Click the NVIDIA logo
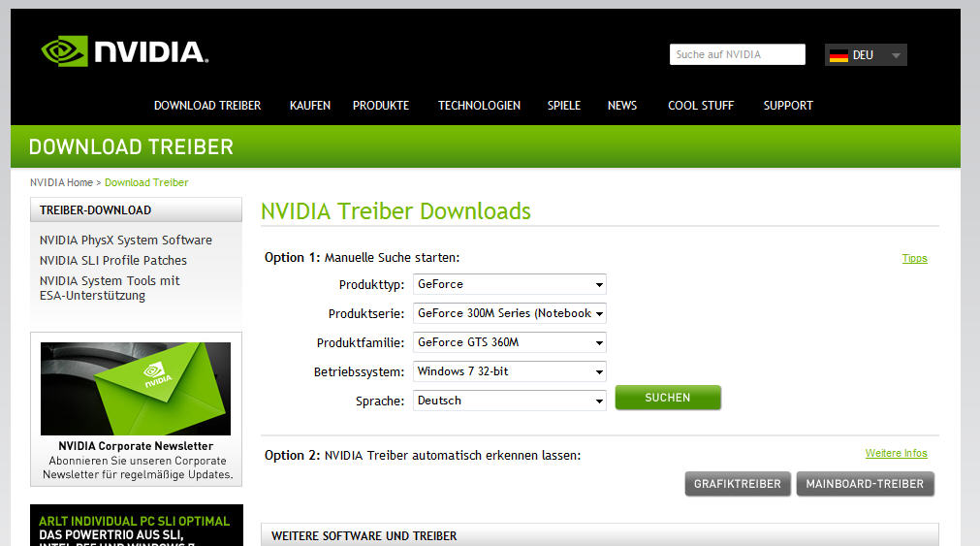The height and width of the screenshot is (546, 980). pos(125,51)
